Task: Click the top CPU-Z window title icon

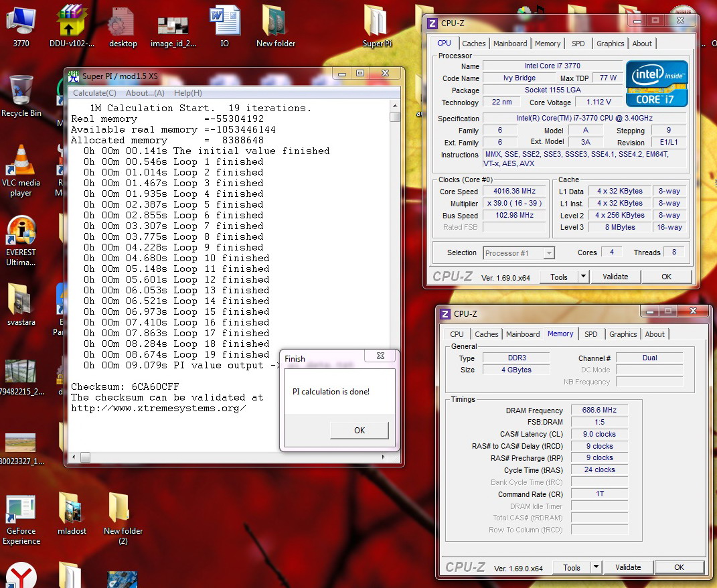Action: 432,23
